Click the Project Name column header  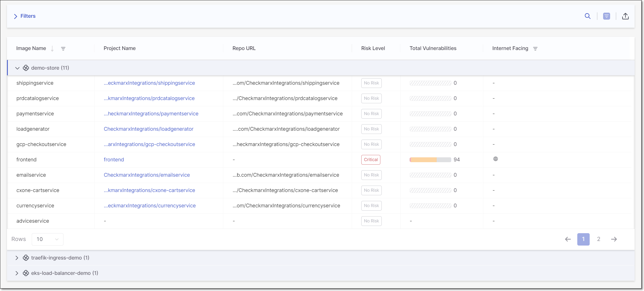pos(120,48)
